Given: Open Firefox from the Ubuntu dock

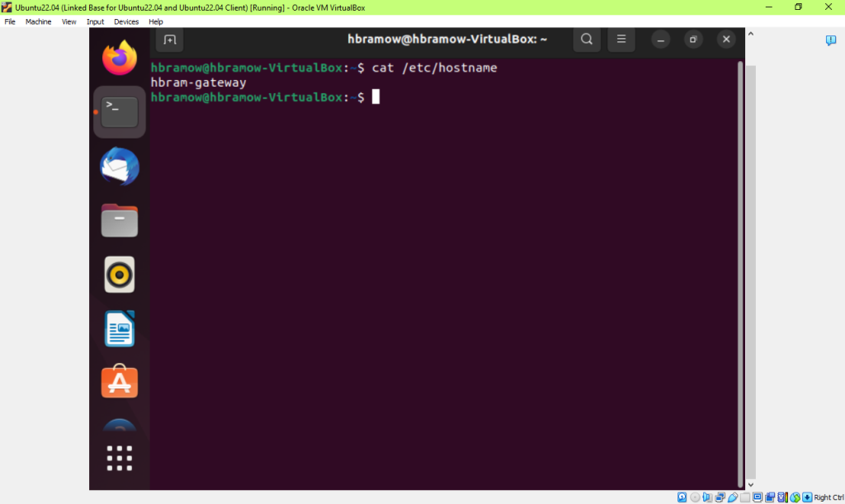Looking at the screenshot, I should (120, 58).
